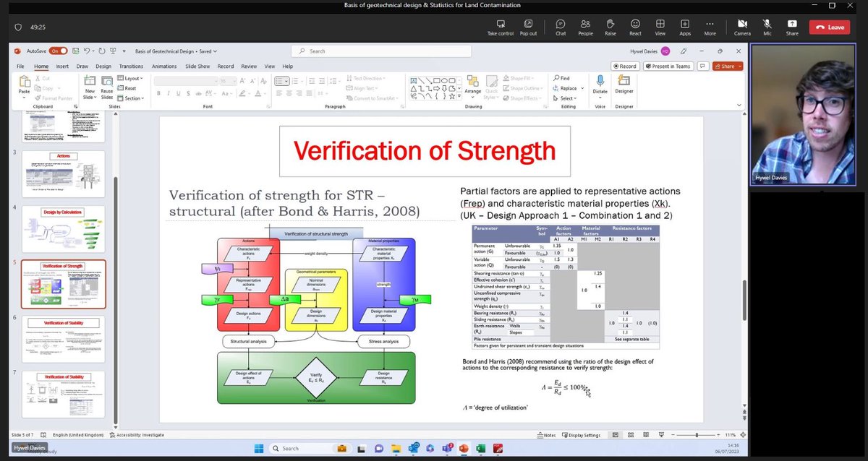Open Teams Apps menu

click(685, 27)
